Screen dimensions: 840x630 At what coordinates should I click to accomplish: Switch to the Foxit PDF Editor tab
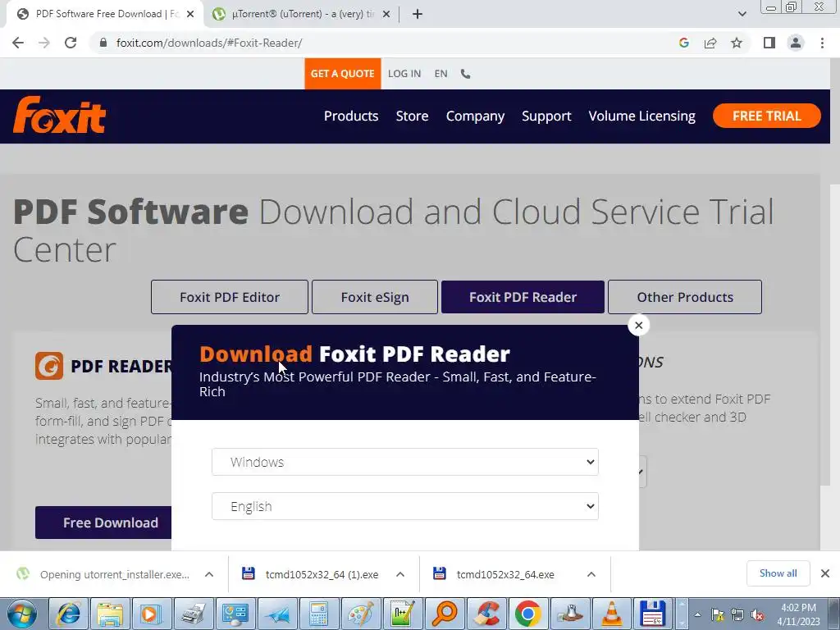[230, 297]
